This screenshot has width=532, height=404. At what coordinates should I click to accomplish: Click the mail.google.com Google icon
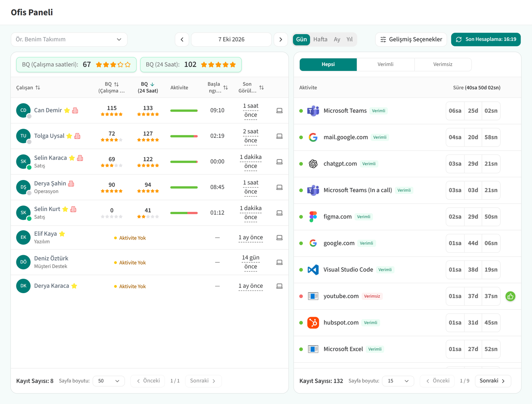coord(313,137)
